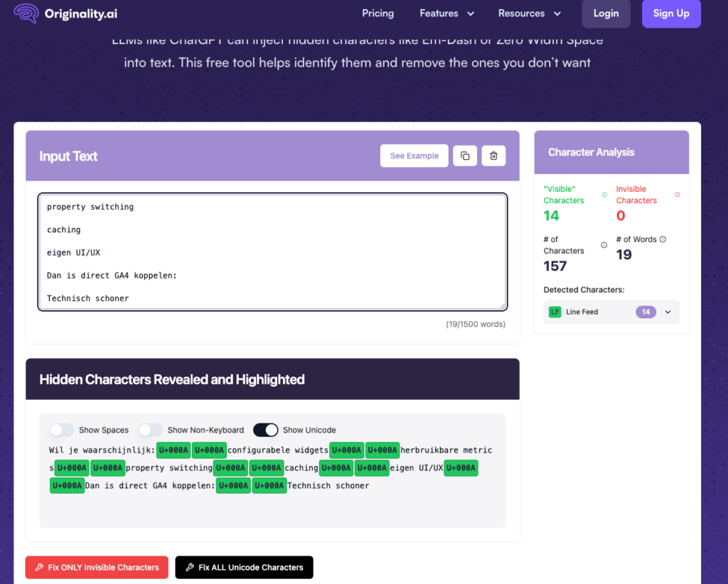The image size is (728, 584).
Task: Open the info tooltip beside Visible Characters
Action: coord(604,195)
